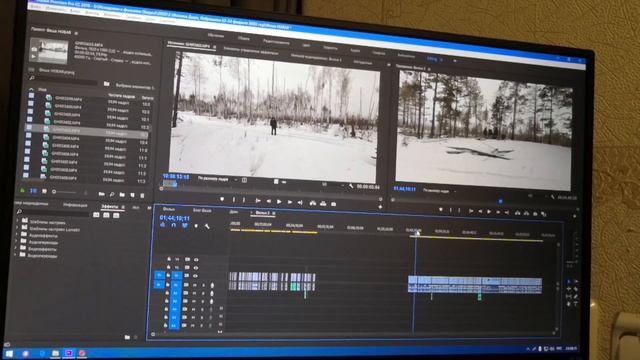Select the Hand tool
The image size is (640, 360).
click(x=569, y=304)
